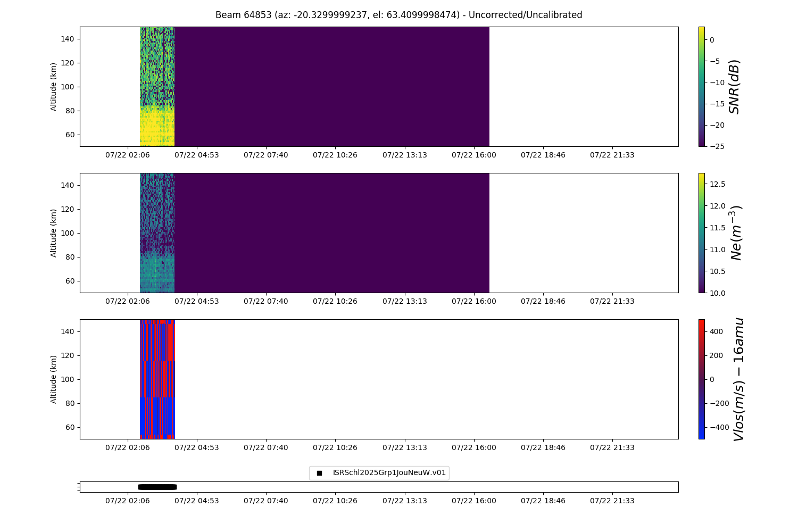
Task: Click 07/22 21:33 tick under bottom timeline strip
Action: (x=612, y=501)
